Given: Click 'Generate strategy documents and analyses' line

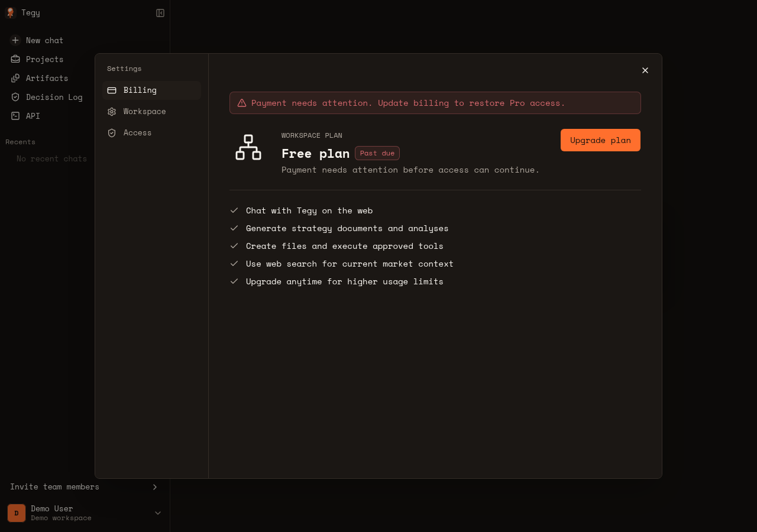Looking at the screenshot, I should pyautogui.click(x=347, y=228).
